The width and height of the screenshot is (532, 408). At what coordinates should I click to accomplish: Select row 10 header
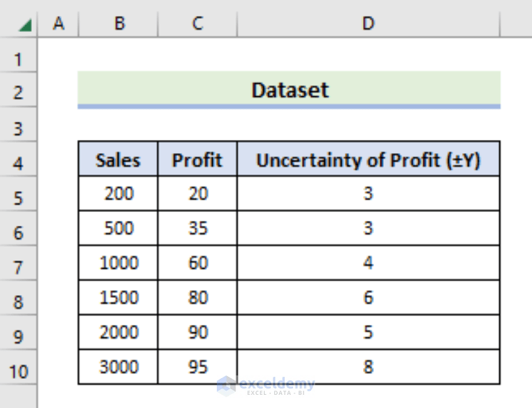[x=19, y=371]
